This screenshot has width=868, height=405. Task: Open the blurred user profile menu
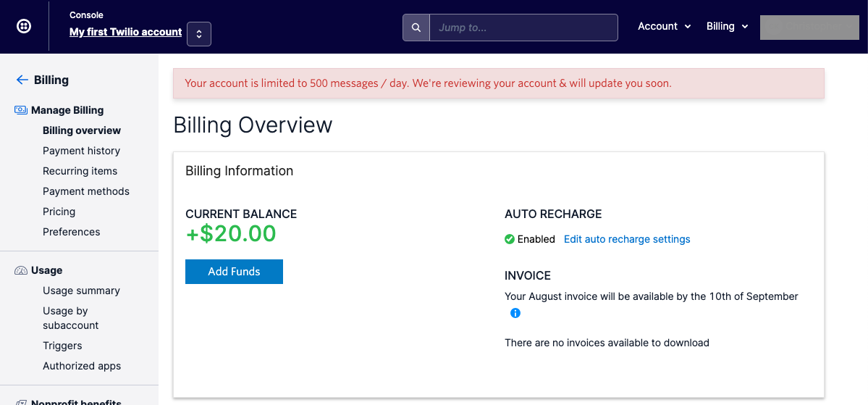coord(810,27)
